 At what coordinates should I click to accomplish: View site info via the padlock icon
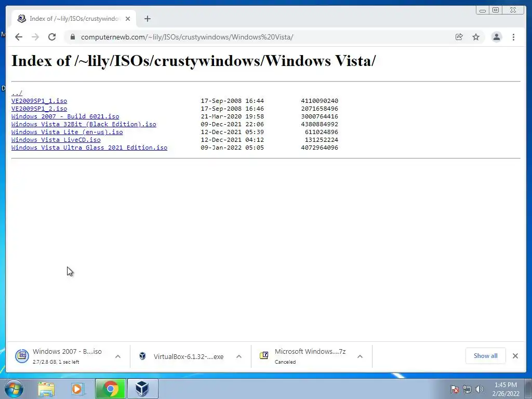point(72,37)
